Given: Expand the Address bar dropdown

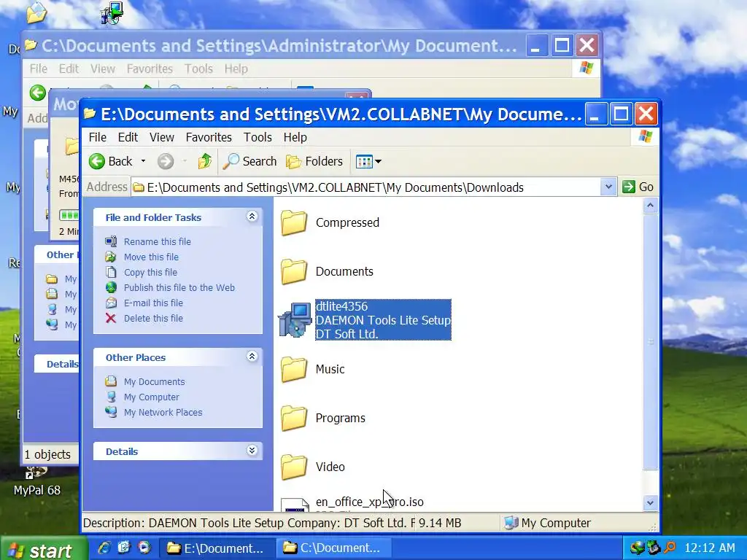Looking at the screenshot, I should [x=608, y=187].
